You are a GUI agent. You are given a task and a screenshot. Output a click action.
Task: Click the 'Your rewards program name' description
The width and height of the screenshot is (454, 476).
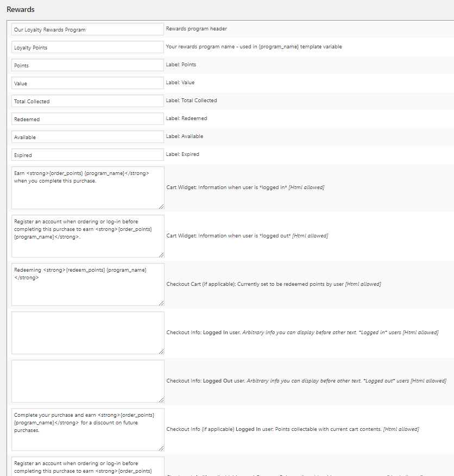(254, 46)
